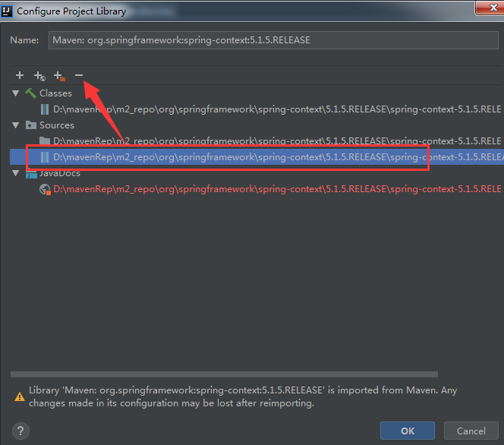504x445 pixels.
Task: Click the Maven import warning message text
Action: coord(243,396)
